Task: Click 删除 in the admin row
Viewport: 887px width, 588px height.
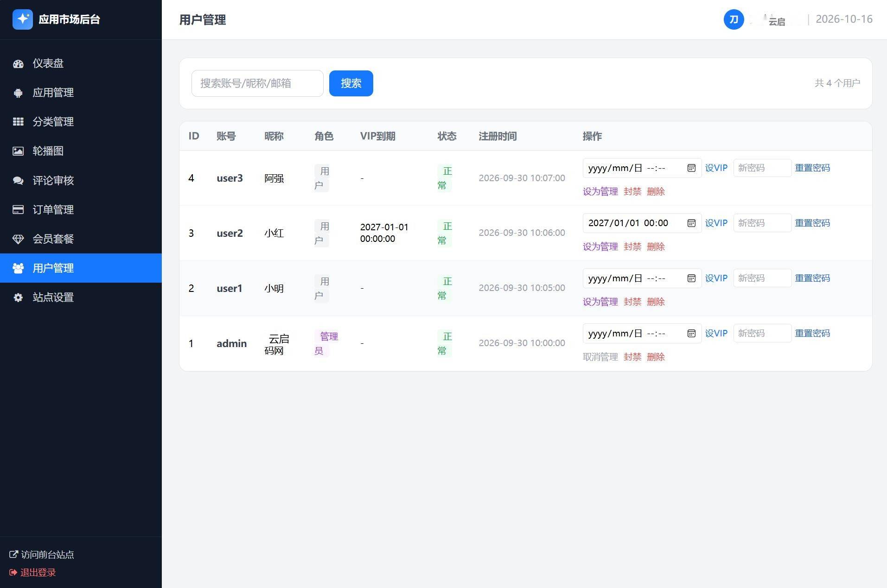Action: (656, 357)
